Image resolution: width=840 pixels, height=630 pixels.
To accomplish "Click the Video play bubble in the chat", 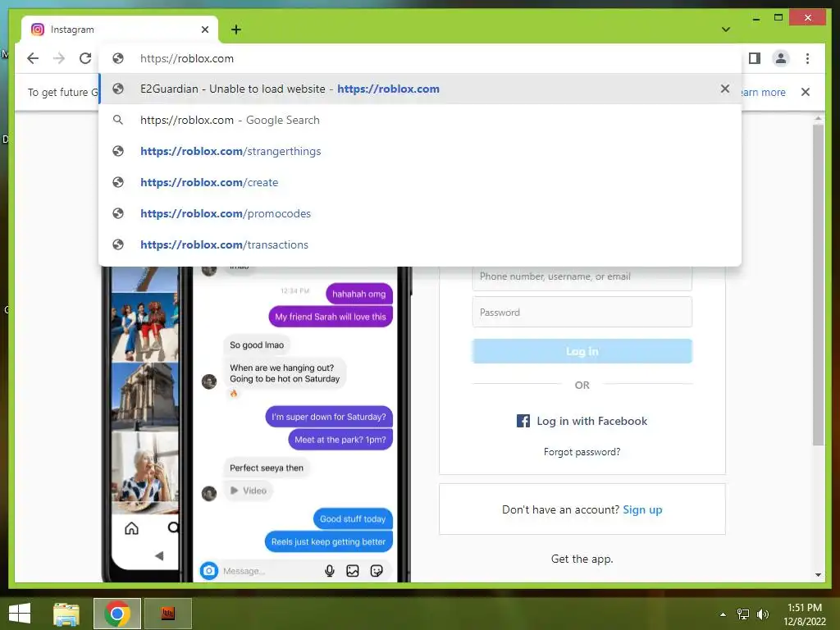I will click(248, 491).
